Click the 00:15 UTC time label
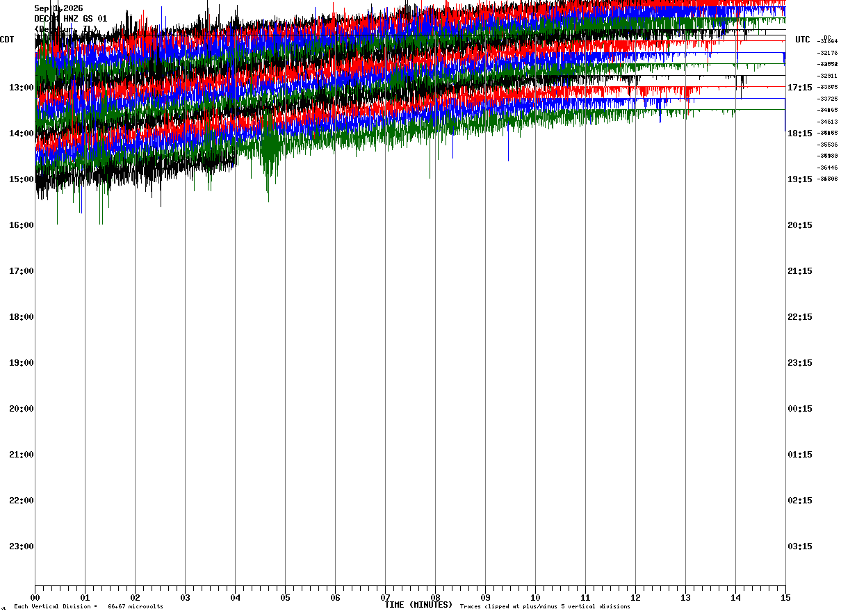Viewport: 841px width, 616px height. tap(800, 409)
